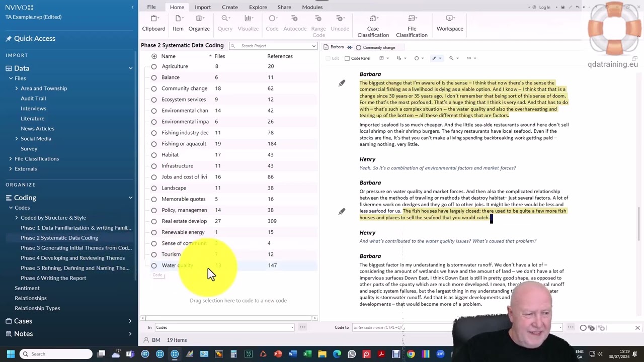This screenshot has width=644, height=362.
Task: Click the coding stripes icon in document toolbar
Action: pos(399,58)
